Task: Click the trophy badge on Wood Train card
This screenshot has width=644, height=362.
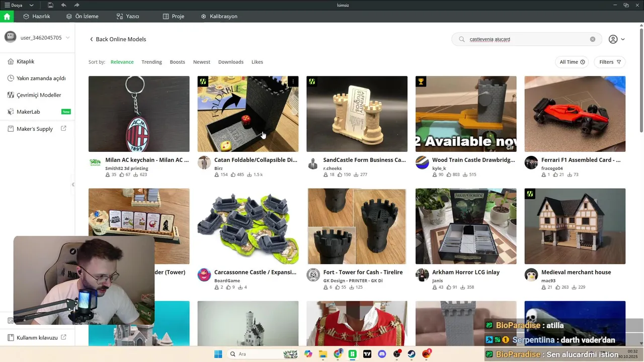Action: pyautogui.click(x=421, y=81)
